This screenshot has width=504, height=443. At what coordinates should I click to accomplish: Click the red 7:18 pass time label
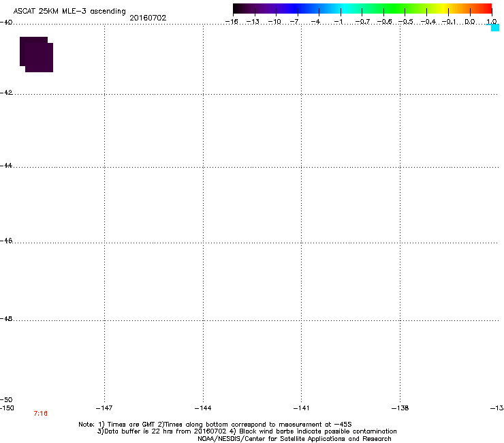tap(40, 414)
